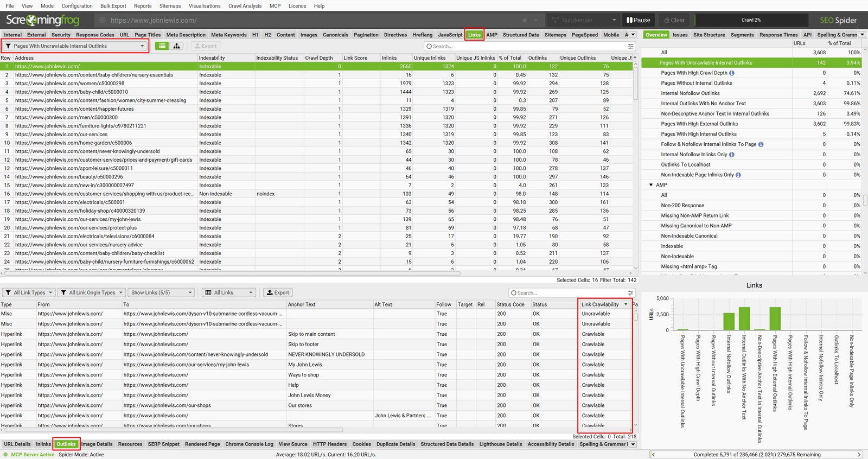Open the All Links dropdown
Viewport: 868px width, 459px height.
(228, 292)
